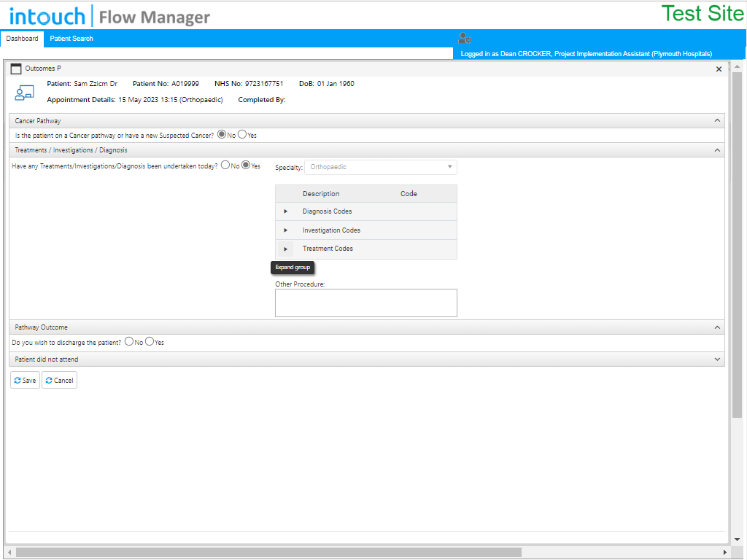
Task: Expand the Diagnosis Codes group
Action: point(286,211)
